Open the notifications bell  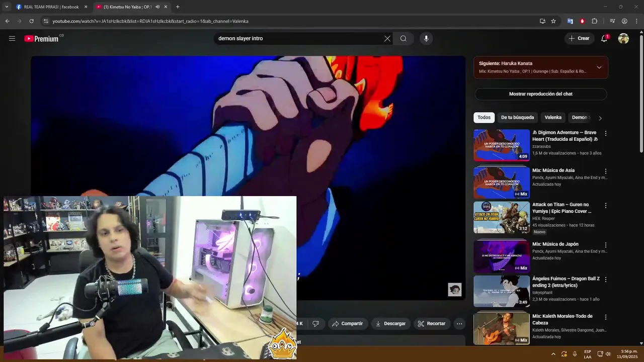(x=604, y=39)
